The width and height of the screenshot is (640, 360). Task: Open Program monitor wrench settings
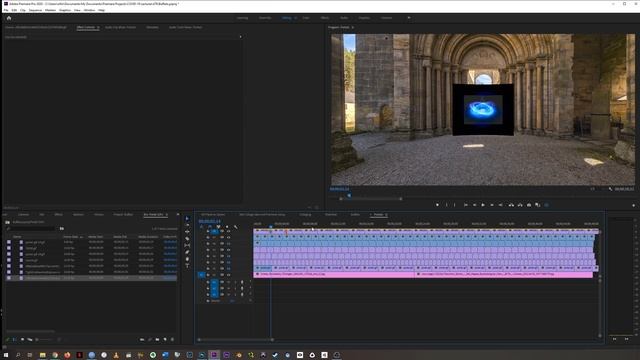(x=610, y=189)
